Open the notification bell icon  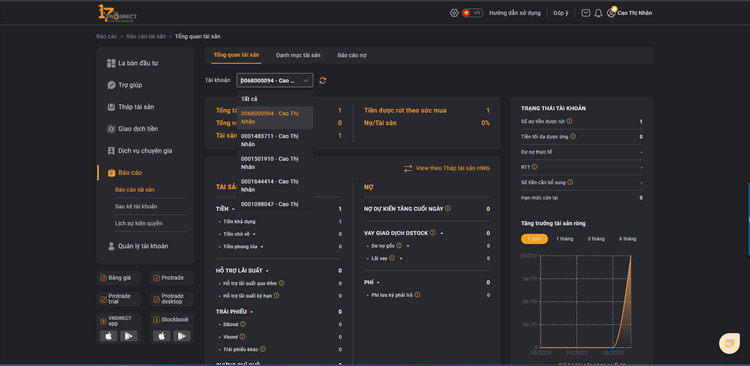598,13
